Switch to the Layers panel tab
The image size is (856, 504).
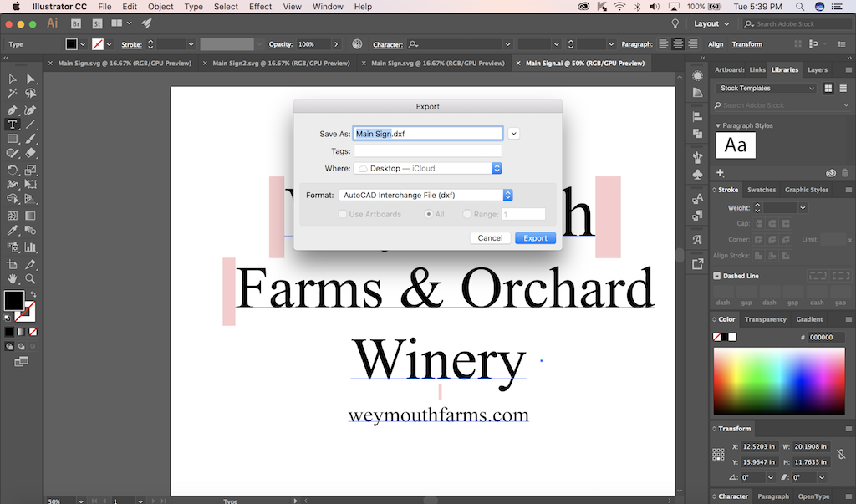(x=818, y=70)
